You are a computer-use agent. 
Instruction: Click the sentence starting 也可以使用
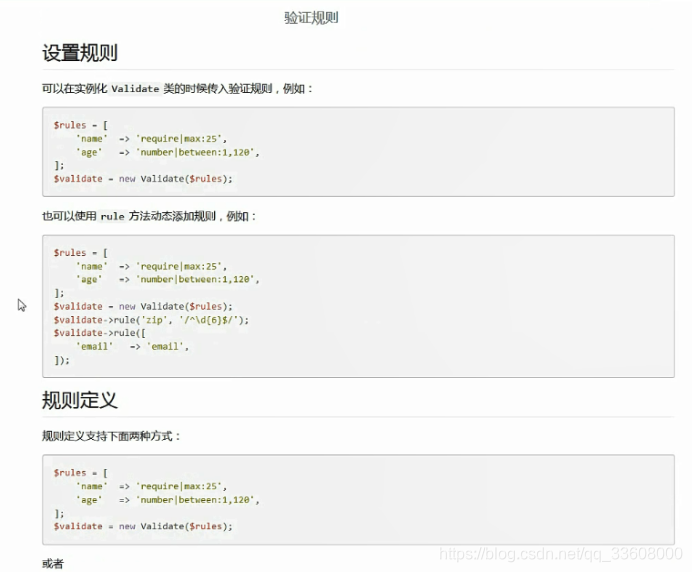[x=149, y=216]
